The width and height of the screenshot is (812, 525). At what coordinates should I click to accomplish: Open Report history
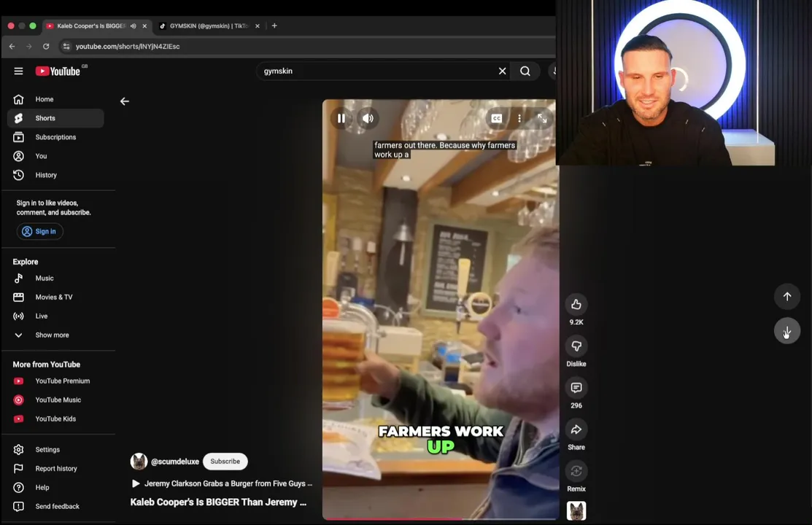coord(55,469)
